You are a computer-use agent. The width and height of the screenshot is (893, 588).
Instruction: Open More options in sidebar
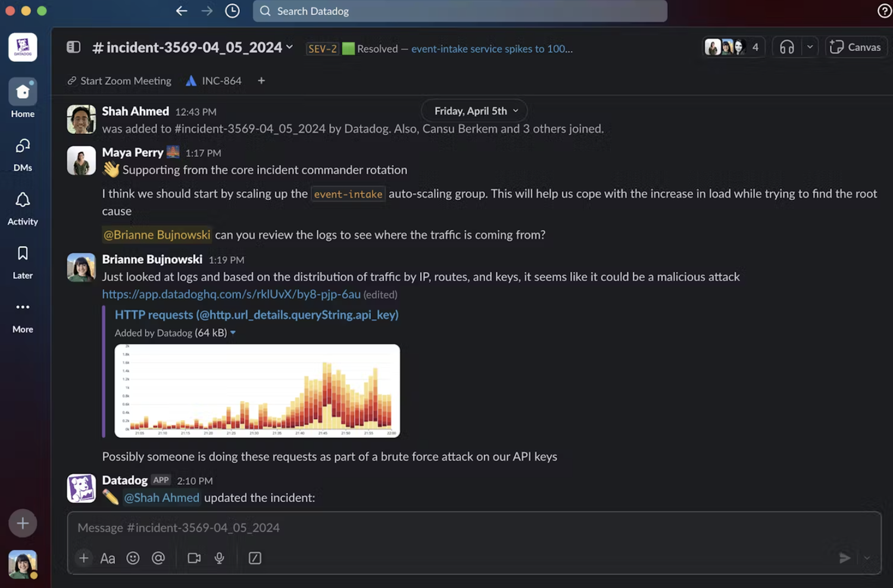pos(23,317)
